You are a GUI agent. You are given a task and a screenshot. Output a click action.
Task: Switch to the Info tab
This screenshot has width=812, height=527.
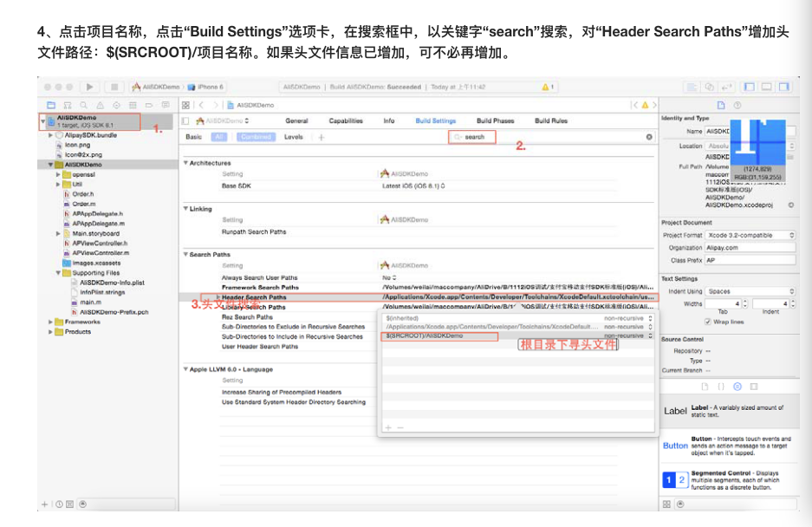tap(389, 120)
